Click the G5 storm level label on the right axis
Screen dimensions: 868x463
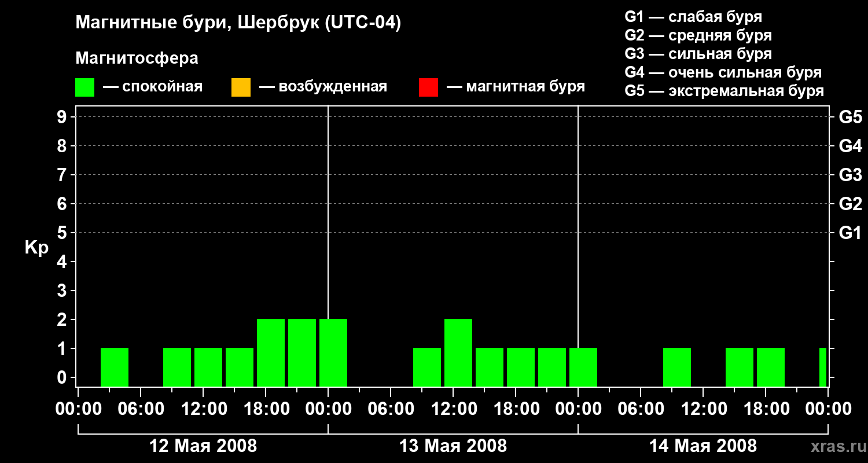[x=850, y=117]
